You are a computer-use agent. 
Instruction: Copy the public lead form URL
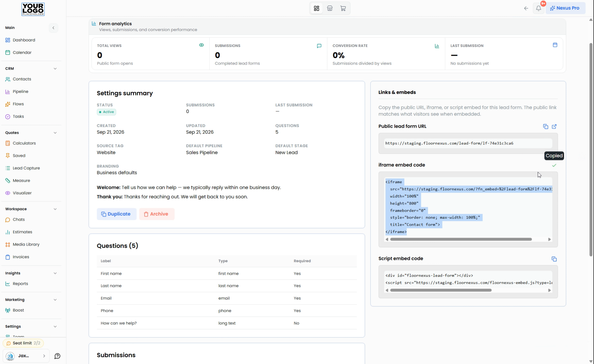click(x=545, y=127)
